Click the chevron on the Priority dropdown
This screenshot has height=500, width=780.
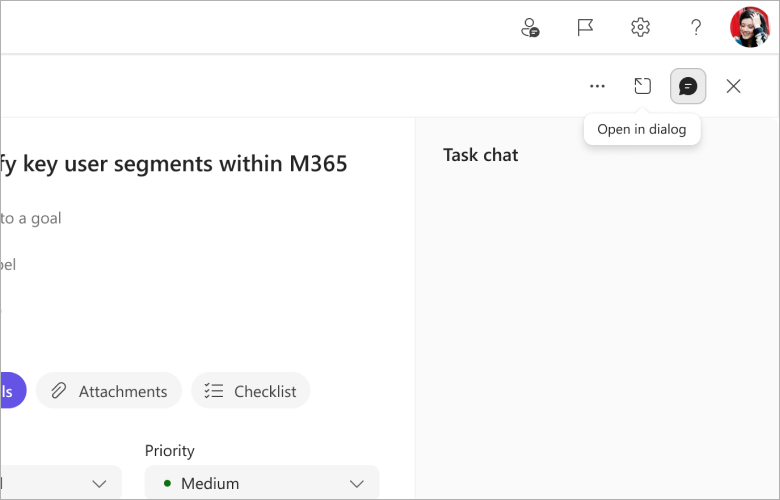tap(357, 484)
